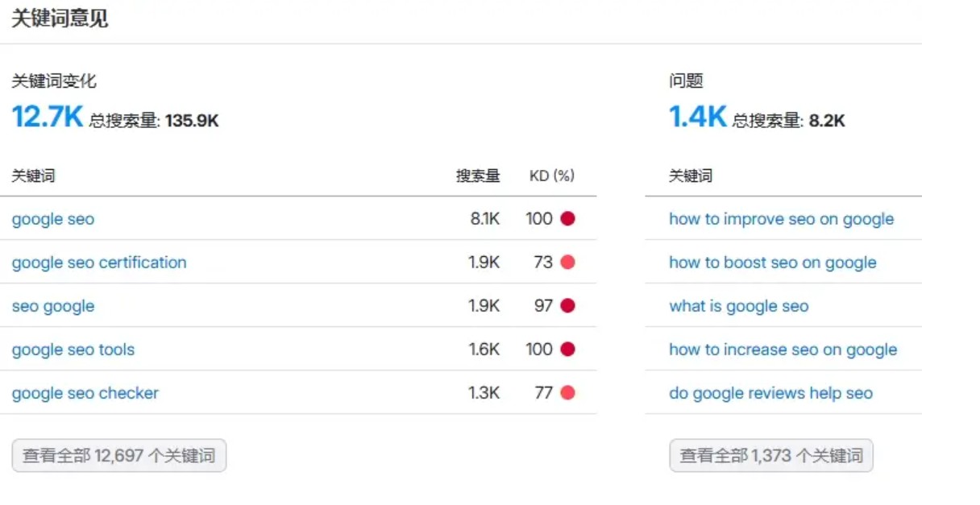The width and height of the screenshot is (980, 505).
Task: Click the '问题' heading
Action: pos(686,81)
